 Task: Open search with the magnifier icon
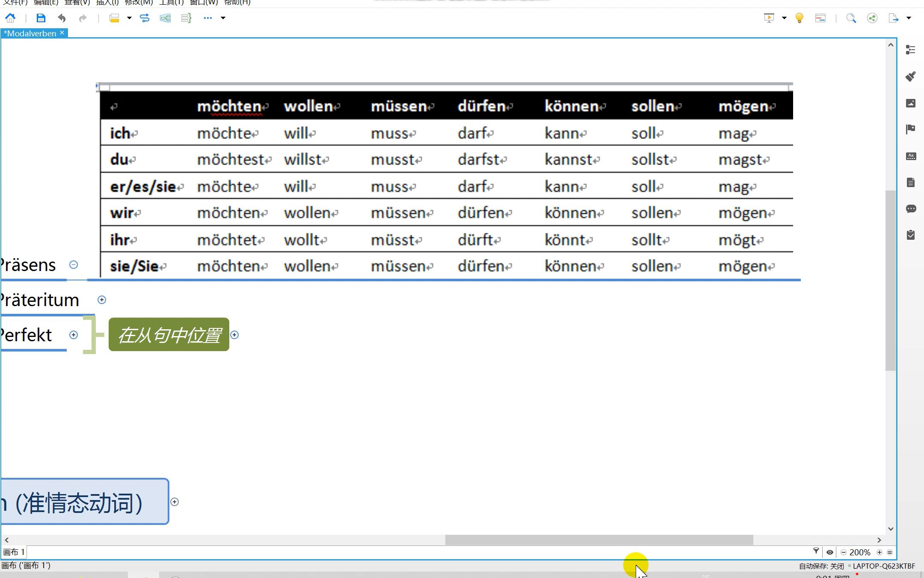click(851, 18)
